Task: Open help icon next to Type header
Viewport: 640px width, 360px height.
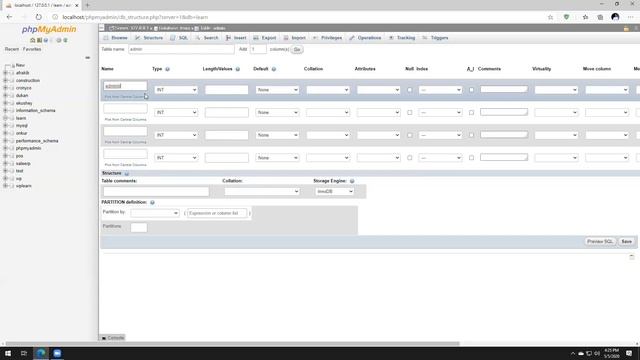Action: click(x=167, y=69)
